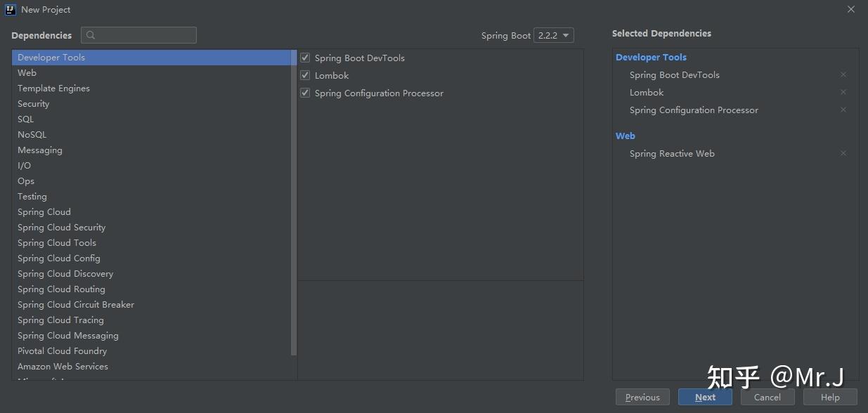868x413 pixels.
Task: Click the IntelliJ IDEA logo in the title bar
Action: 9,9
